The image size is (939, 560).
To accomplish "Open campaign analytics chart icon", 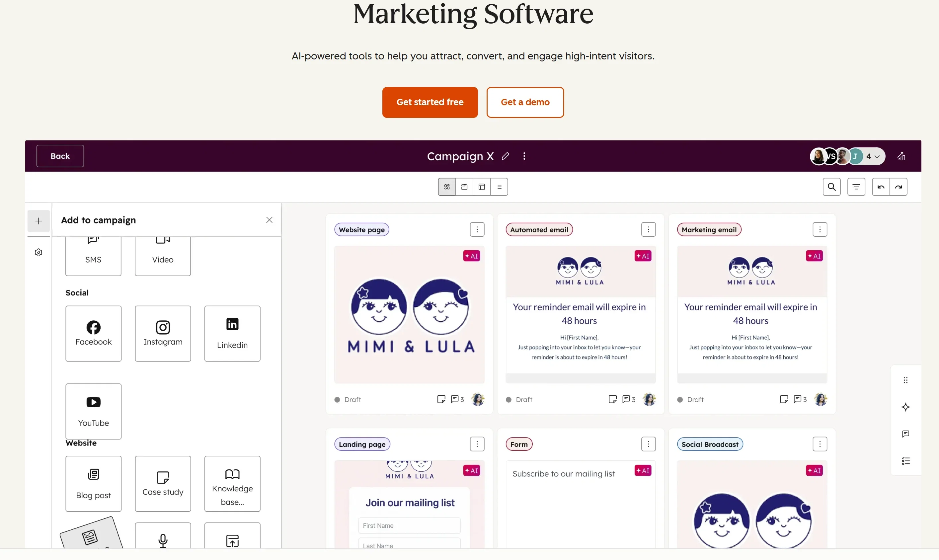I will (901, 156).
